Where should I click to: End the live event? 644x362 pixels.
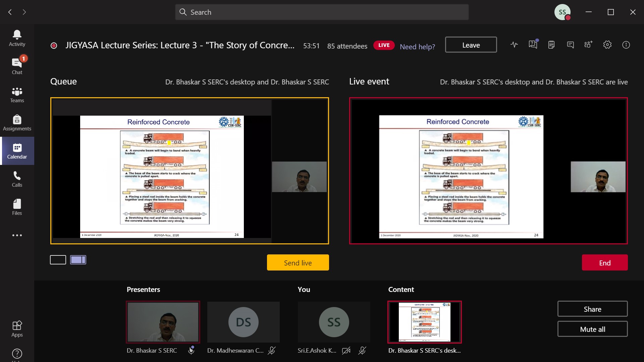[605, 262]
